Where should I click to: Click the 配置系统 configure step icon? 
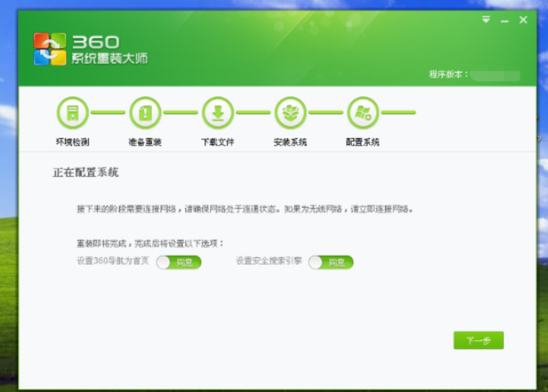pyautogui.click(x=363, y=112)
